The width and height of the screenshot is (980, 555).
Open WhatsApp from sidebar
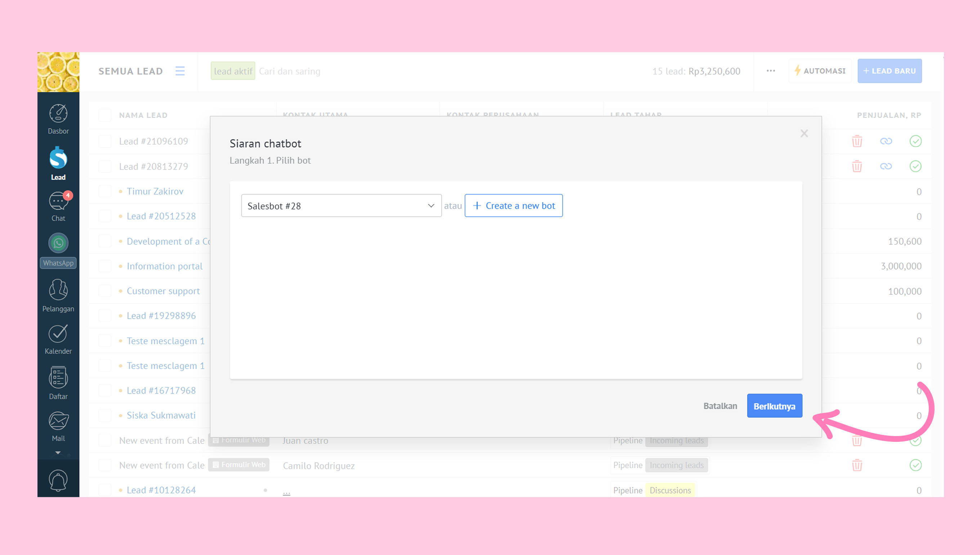tap(58, 250)
